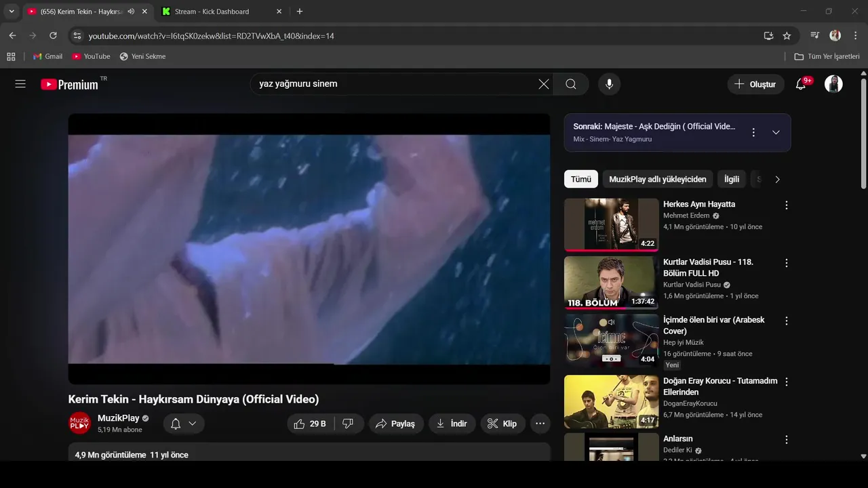Click Paylaş share button
Screen dimensions: 868x488
click(x=396, y=424)
